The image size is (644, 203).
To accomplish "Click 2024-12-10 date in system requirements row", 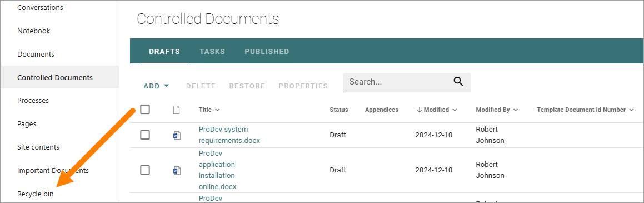I will coord(434,135).
